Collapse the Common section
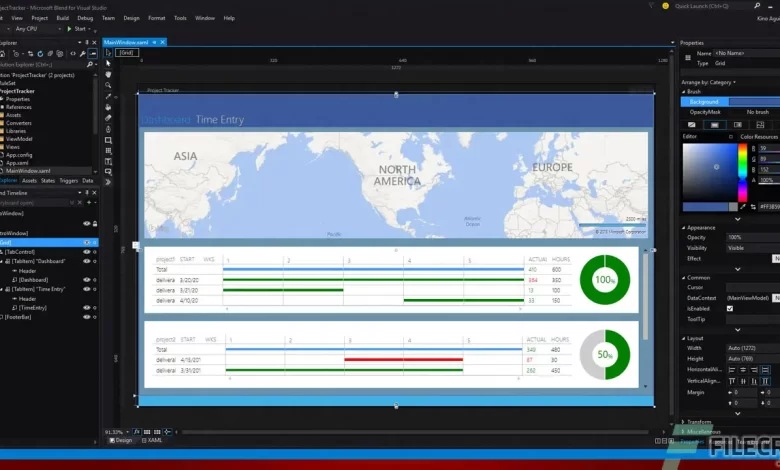The image size is (780, 470). pyautogui.click(x=683, y=278)
